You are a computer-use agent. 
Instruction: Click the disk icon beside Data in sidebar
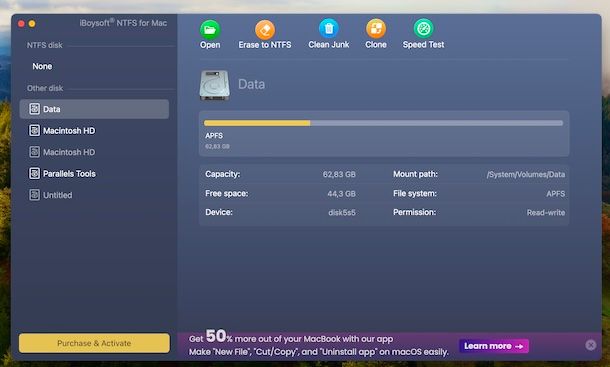tap(34, 109)
